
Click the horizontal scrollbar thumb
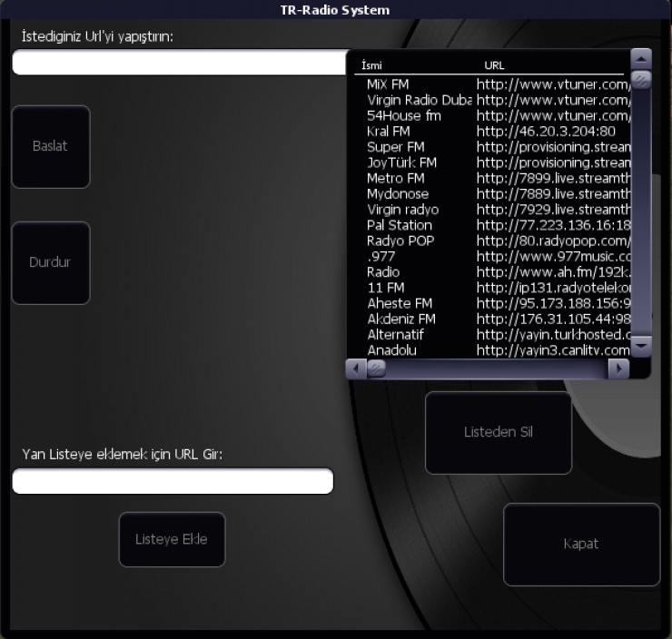tap(376, 369)
